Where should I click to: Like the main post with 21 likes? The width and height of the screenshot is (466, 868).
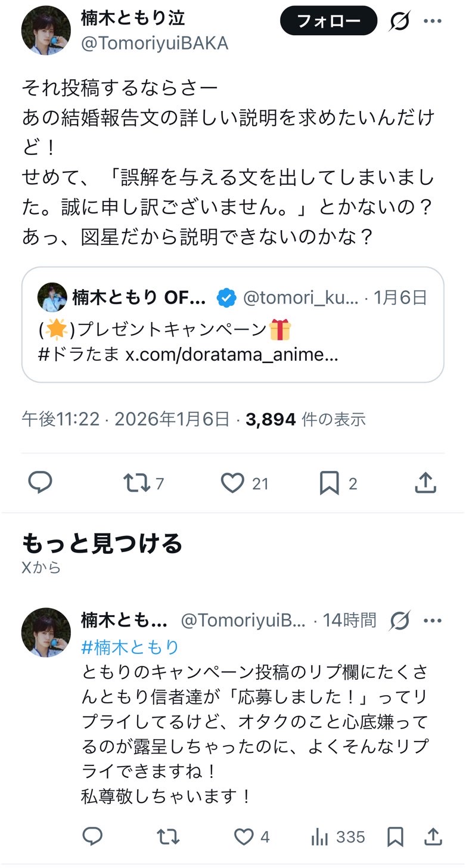pyautogui.click(x=233, y=483)
